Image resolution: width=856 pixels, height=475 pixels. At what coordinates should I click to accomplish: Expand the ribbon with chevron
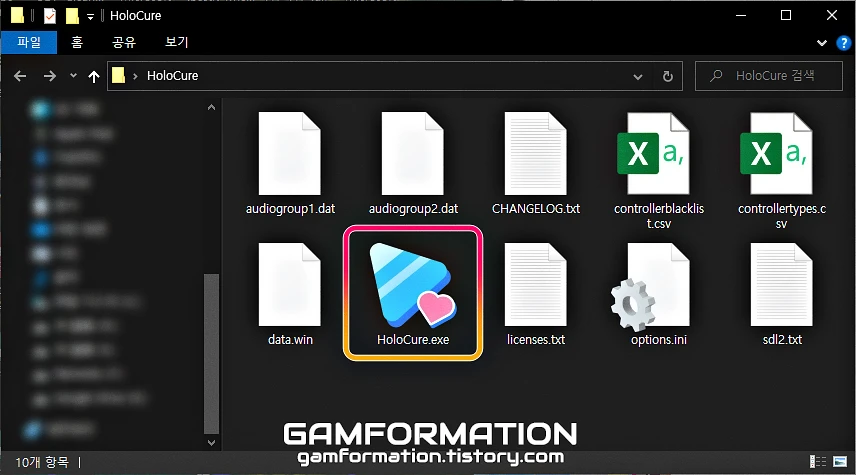coord(822,43)
